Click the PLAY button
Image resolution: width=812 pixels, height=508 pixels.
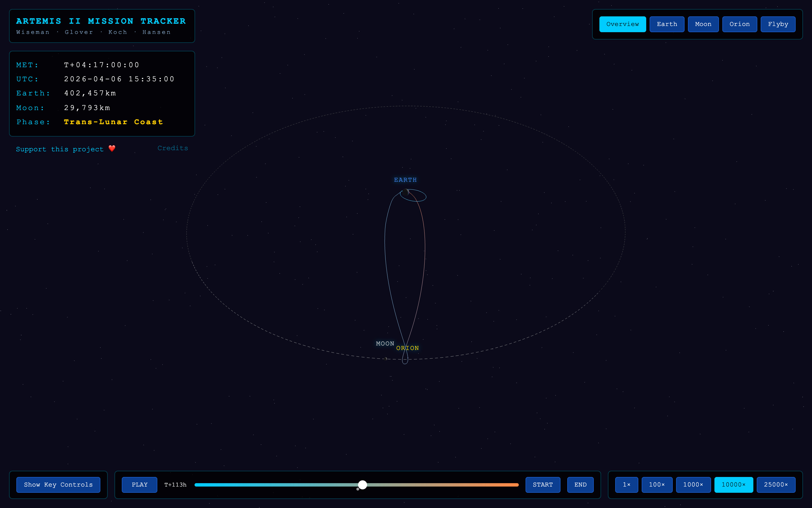pos(140,485)
